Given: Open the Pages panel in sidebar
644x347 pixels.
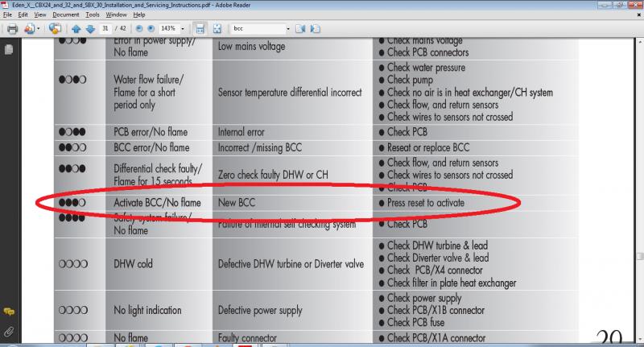Looking at the screenshot, I should point(9,49).
